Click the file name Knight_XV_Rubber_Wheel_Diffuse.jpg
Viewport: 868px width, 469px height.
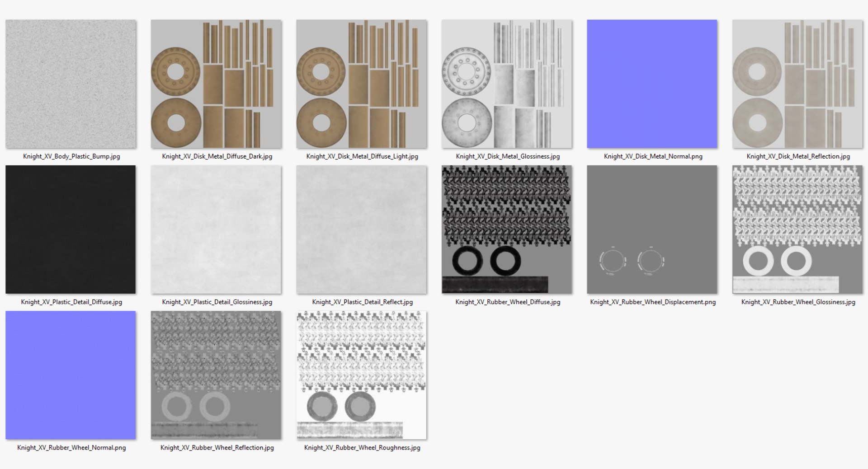pos(508,302)
